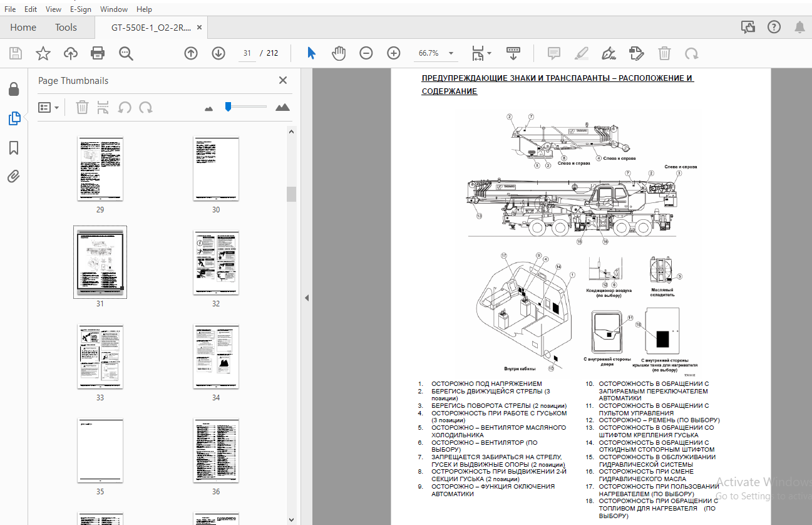Screen dimensions: 812x525
Task: Choose the Selection arrow tool
Action: (311, 53)
